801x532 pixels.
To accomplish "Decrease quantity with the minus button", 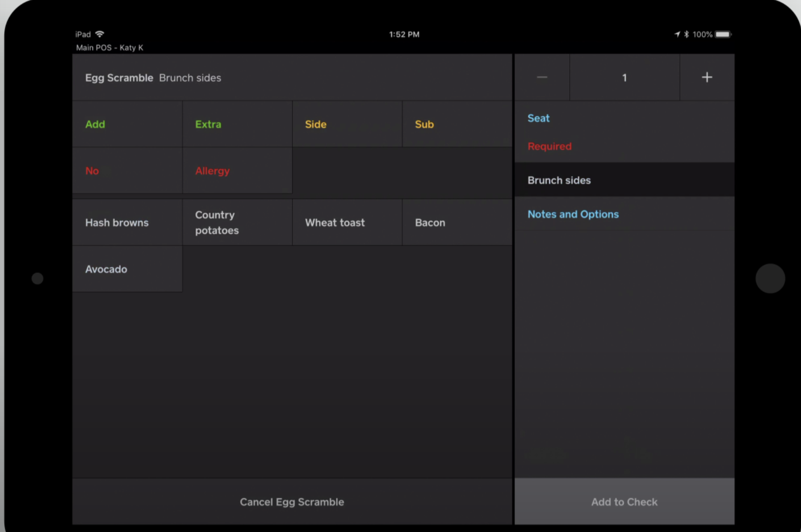I will [542, 77].
